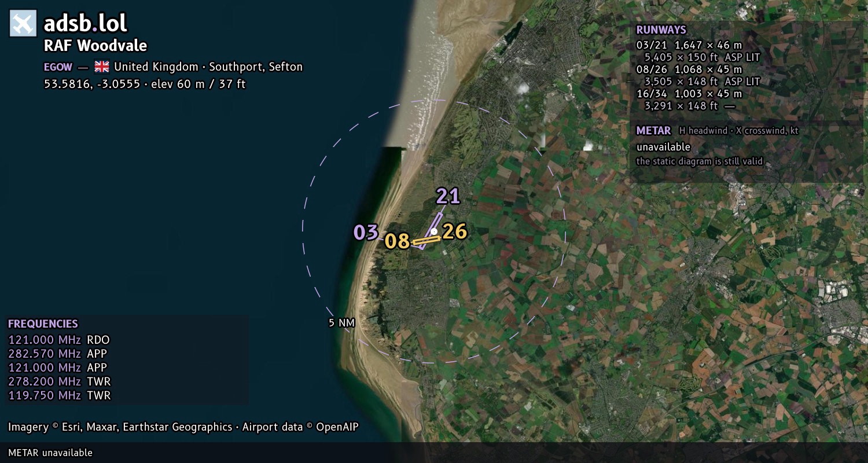The height and width of the screenshot is (463, 868).
Task: Click the 5 NM range ring label
Action: pyautogui.click(x=341, y=323)
